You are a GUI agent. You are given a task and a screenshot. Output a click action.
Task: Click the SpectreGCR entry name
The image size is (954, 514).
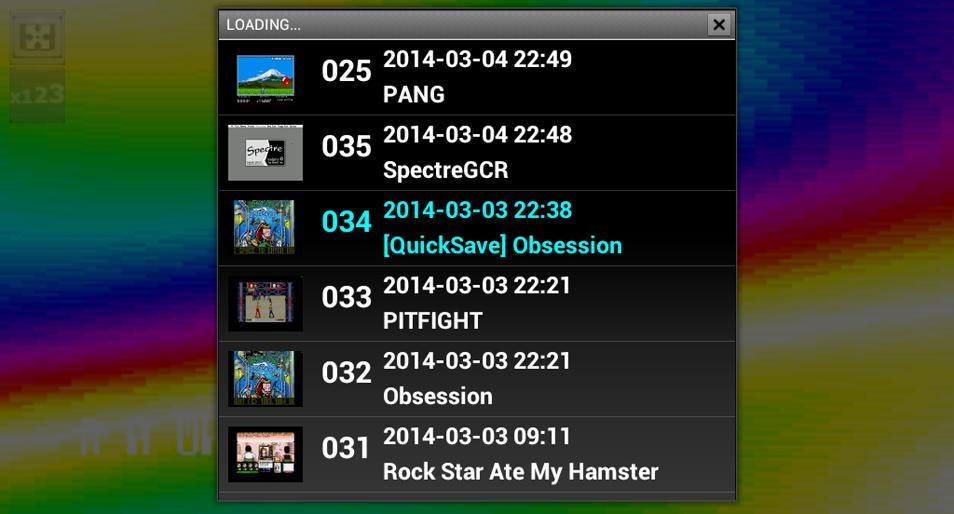tap(445, 170)
